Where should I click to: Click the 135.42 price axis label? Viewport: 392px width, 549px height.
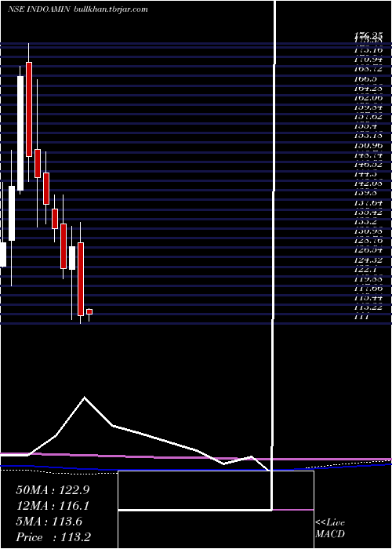[368, 213]
